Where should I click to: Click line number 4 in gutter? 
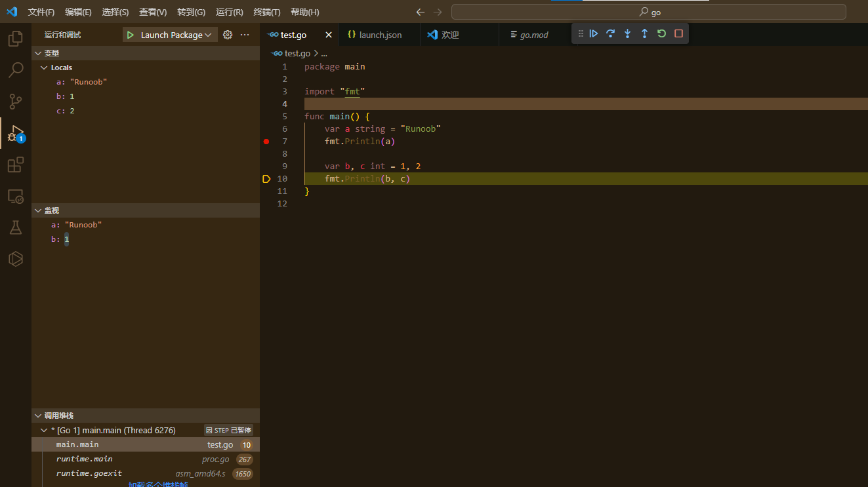(285, 104)
